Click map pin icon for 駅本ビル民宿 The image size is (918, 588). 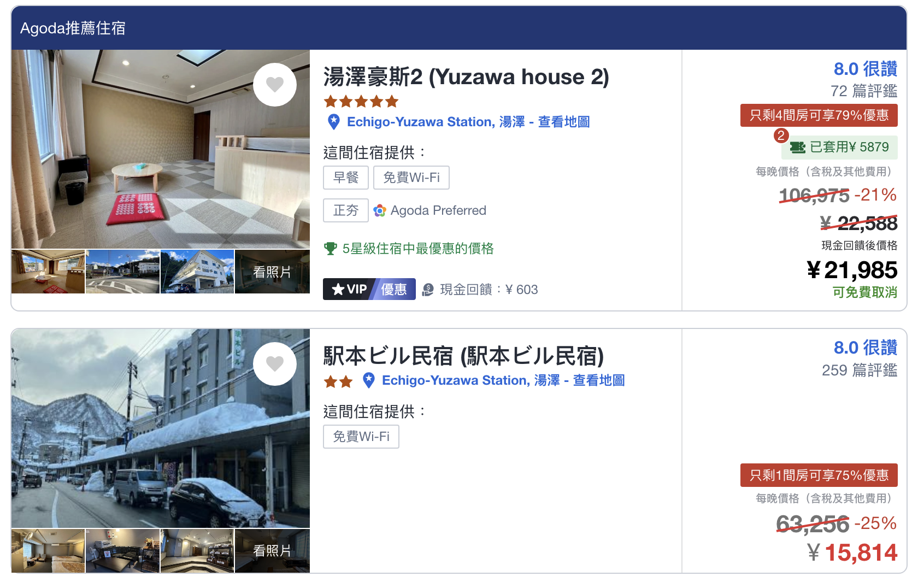[369, 380]
